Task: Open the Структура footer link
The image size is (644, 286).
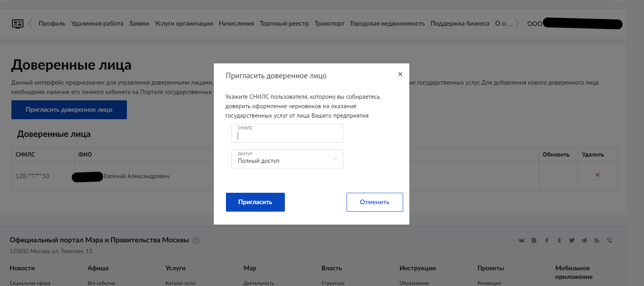Action: pyautogui.click(x=333, y=283)
